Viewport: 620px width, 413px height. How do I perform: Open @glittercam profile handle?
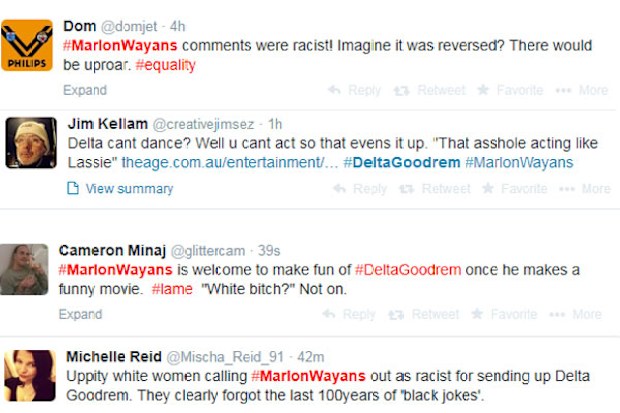click(x=208, y=251)
